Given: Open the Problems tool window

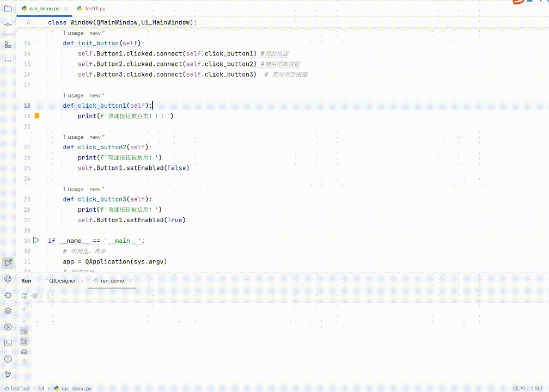Looking at the screenshot, I should 7,359.
